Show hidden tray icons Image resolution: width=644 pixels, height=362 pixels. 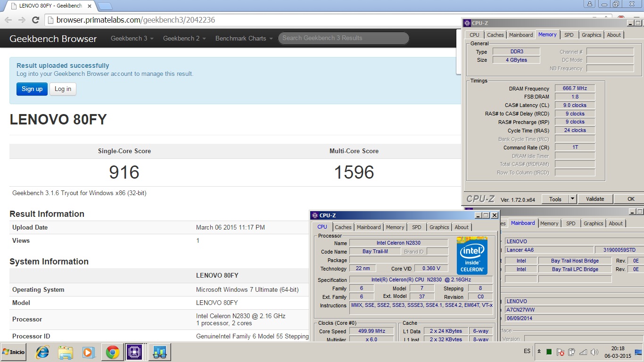click(x=539, y=352)
